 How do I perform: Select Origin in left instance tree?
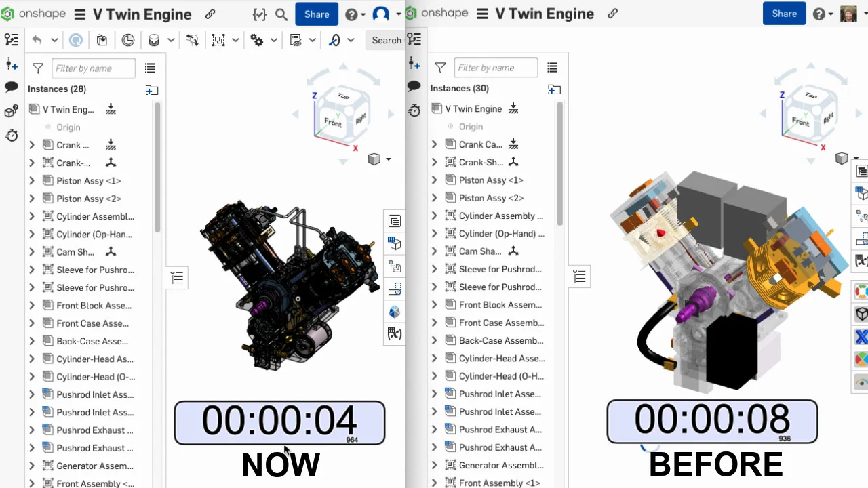coord(68,127)
